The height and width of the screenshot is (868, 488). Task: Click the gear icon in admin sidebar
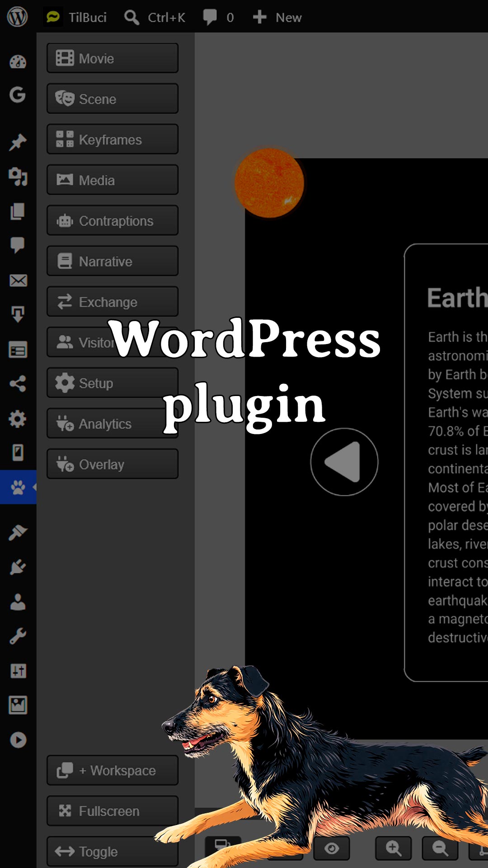tap(18, 419)
